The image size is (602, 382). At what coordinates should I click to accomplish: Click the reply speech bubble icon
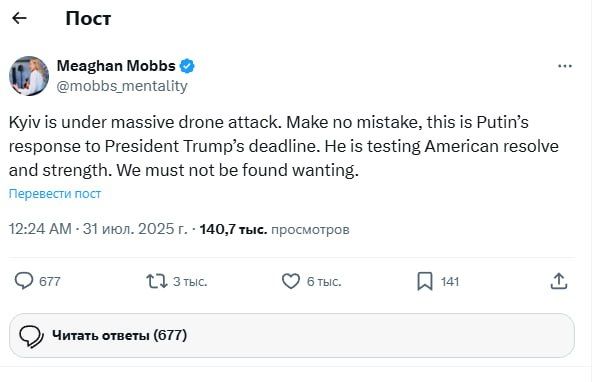coord(24,281)
